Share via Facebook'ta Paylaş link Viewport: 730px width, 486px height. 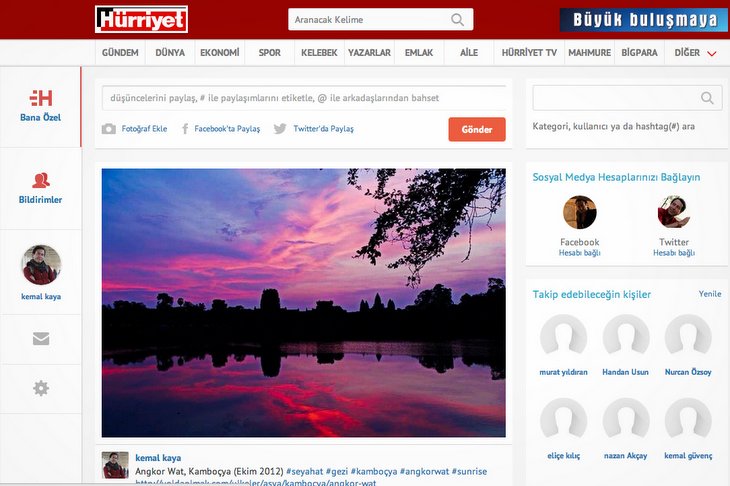220,129
